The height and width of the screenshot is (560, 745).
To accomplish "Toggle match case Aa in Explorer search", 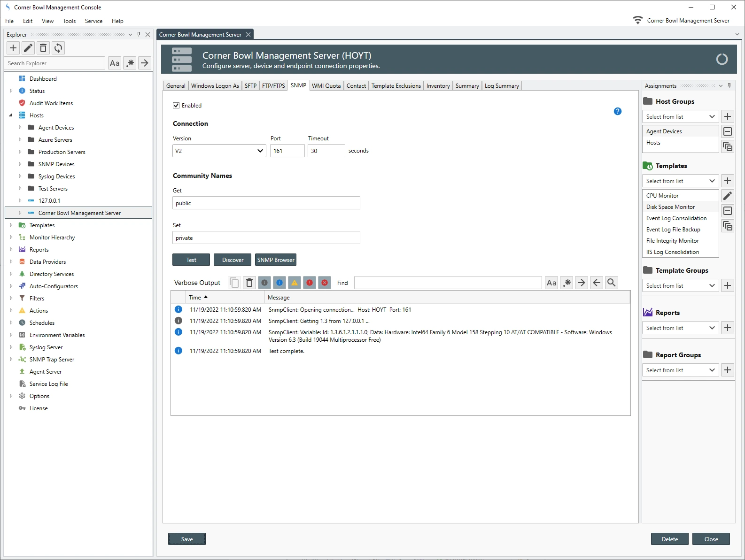I will 115,63.
